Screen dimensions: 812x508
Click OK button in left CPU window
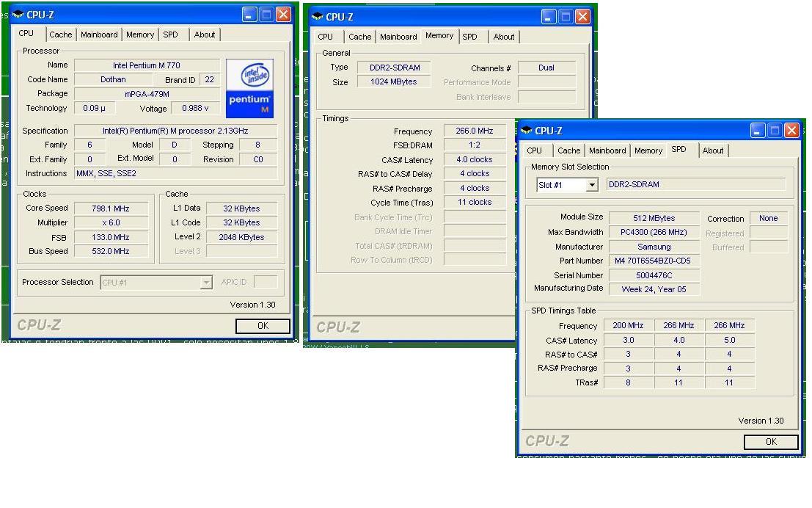(x=263, y=325)
